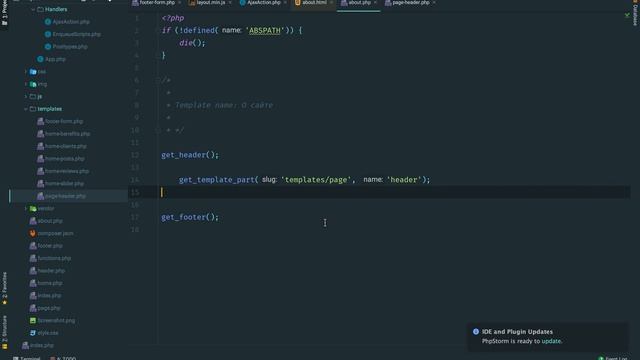The image size is (640, 360).
Task: Click the update link in notification
Action: click(551, 341)
